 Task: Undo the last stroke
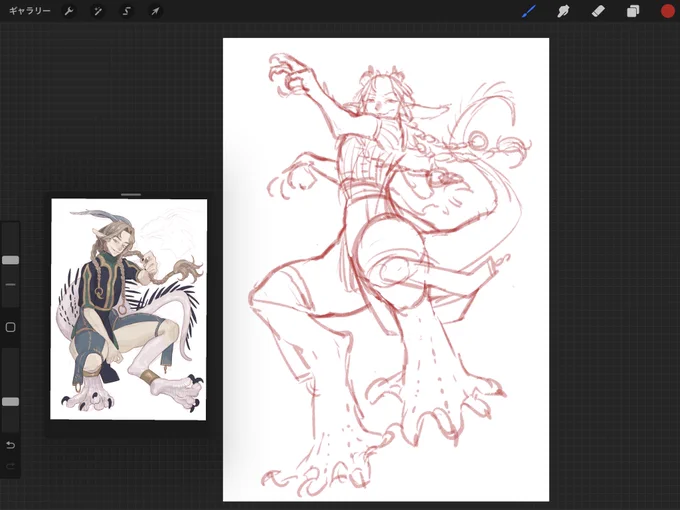click(10, 445)
